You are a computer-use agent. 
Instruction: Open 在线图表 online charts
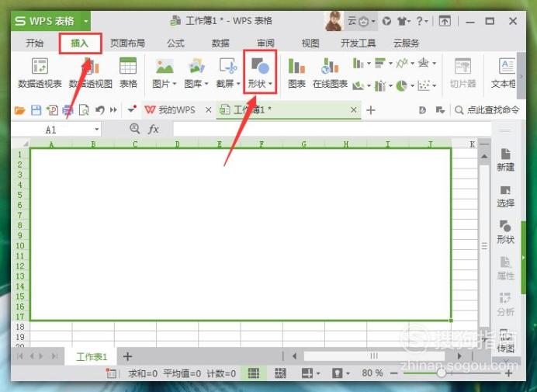tap(330, 73)
